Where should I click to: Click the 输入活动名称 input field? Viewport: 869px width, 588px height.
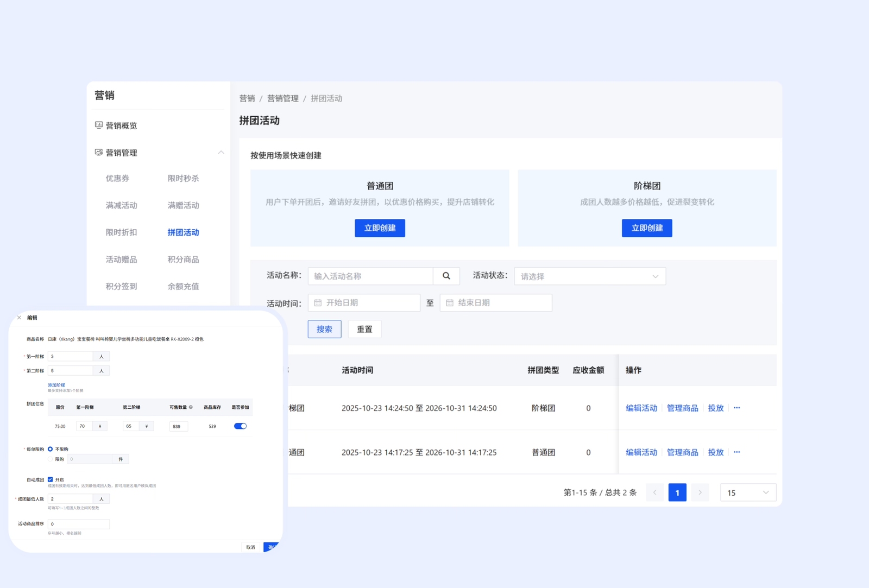pyautogui.click(x=370, y=276)
